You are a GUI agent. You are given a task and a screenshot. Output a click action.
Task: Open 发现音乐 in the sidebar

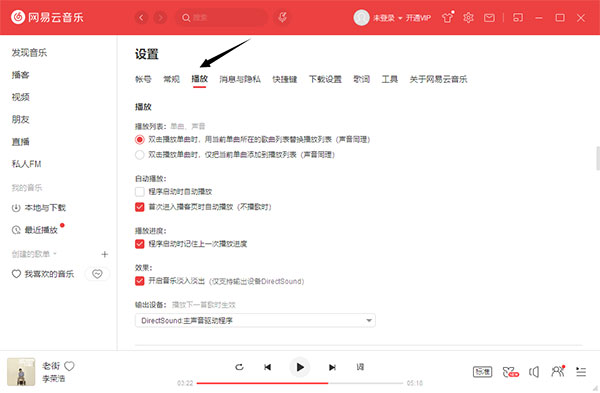tap(29, 52)
